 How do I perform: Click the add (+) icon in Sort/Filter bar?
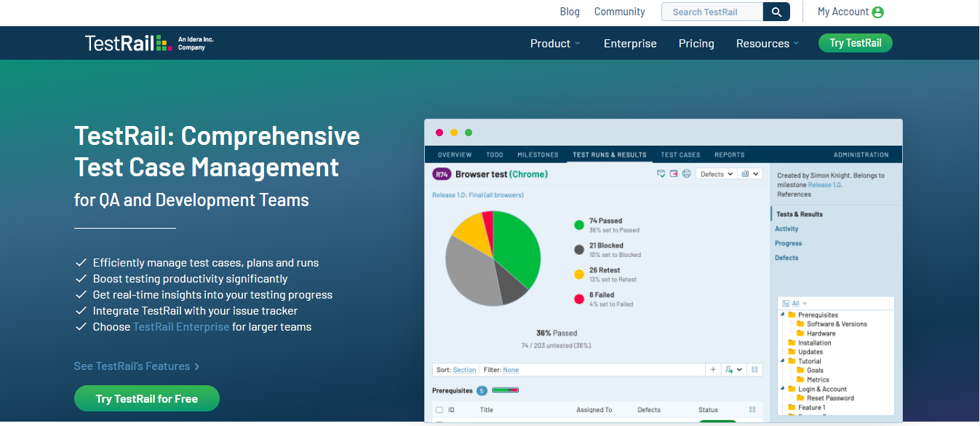714,370
